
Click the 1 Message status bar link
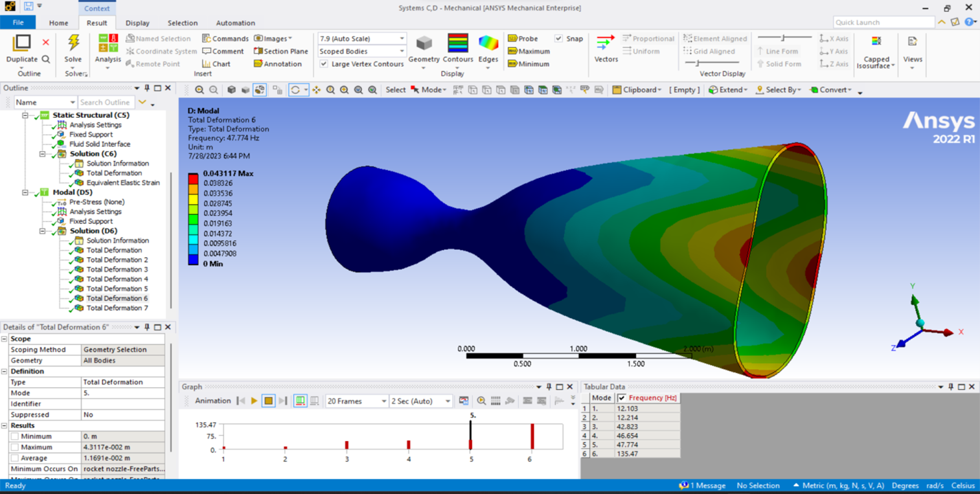[x=702, y=486]
